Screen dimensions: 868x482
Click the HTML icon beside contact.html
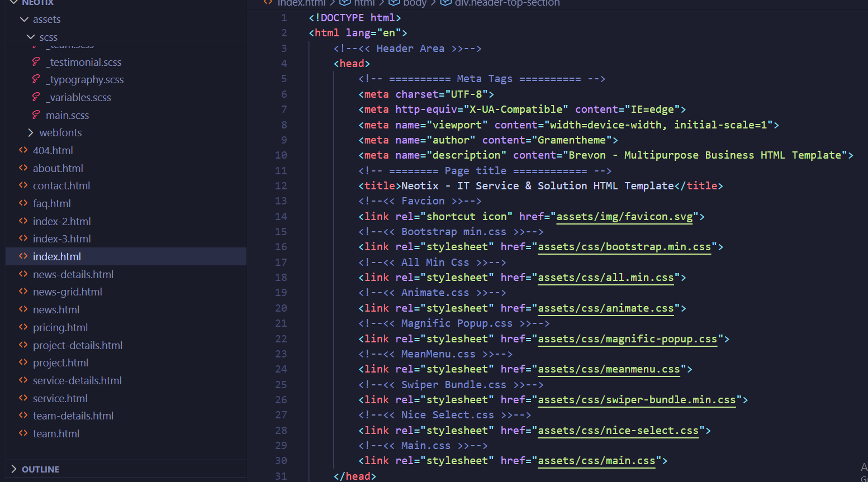click(23, 185)
